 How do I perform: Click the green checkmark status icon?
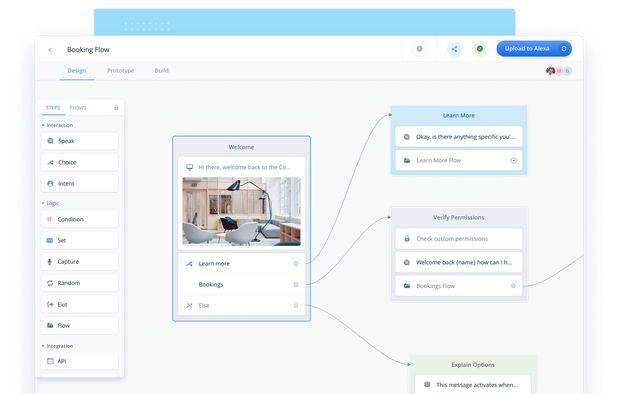480,49
